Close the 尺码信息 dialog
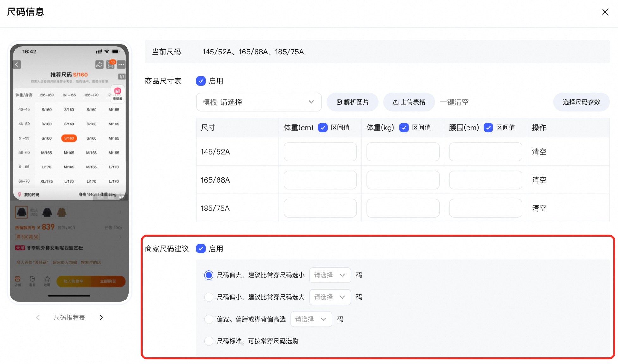Screen dimensions: 618x364 tap(605, 12)
